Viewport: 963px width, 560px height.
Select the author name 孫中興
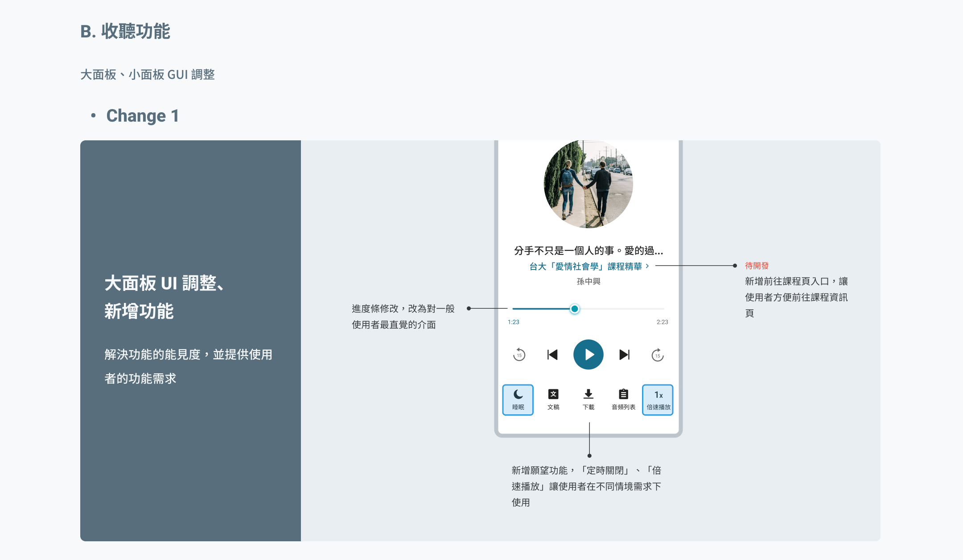click(588, 282)
